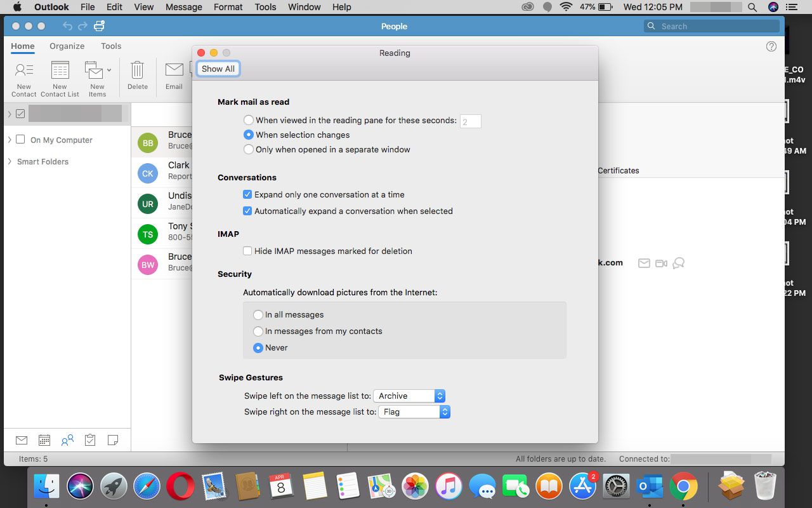Open the help question mark icon
812x508 pixels.
click(771, 46)
